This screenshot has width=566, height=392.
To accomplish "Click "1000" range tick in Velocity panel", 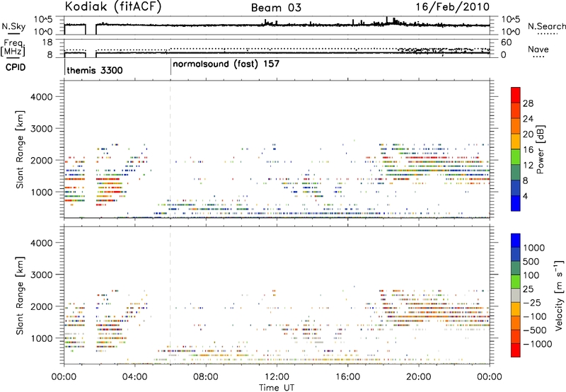I will (x=41, y=338).
